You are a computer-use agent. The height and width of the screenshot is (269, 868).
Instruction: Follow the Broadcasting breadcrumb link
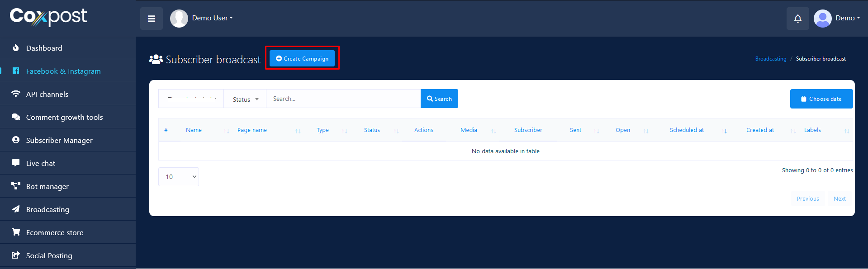(770, 59)
